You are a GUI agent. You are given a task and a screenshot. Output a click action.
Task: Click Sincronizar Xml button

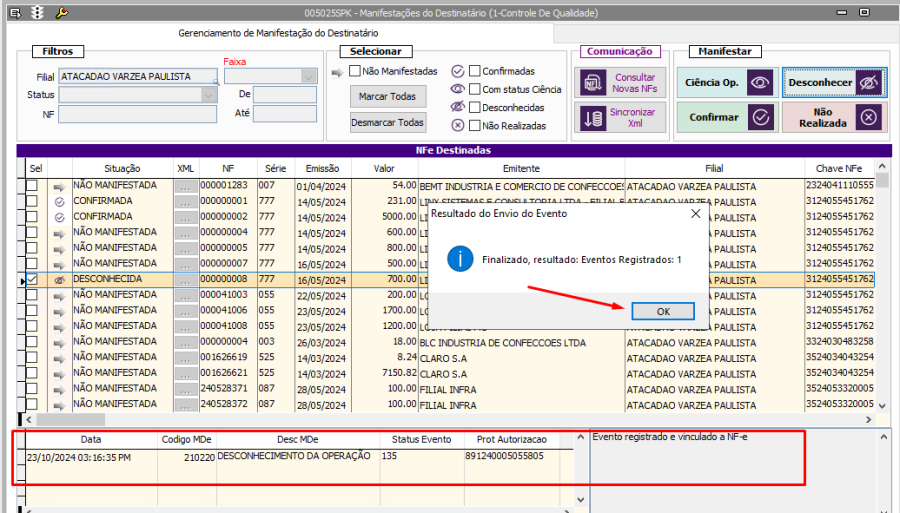coord(621,118)
